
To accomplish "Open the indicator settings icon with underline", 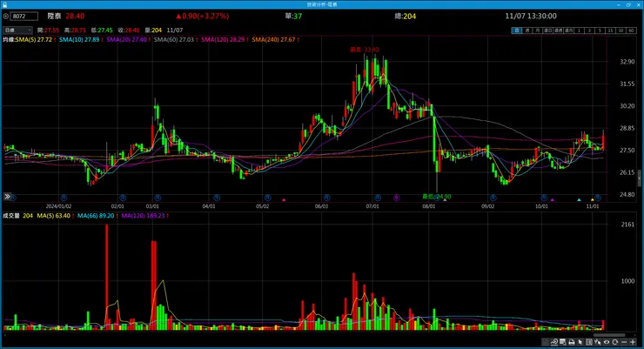I will click(554, 342).
